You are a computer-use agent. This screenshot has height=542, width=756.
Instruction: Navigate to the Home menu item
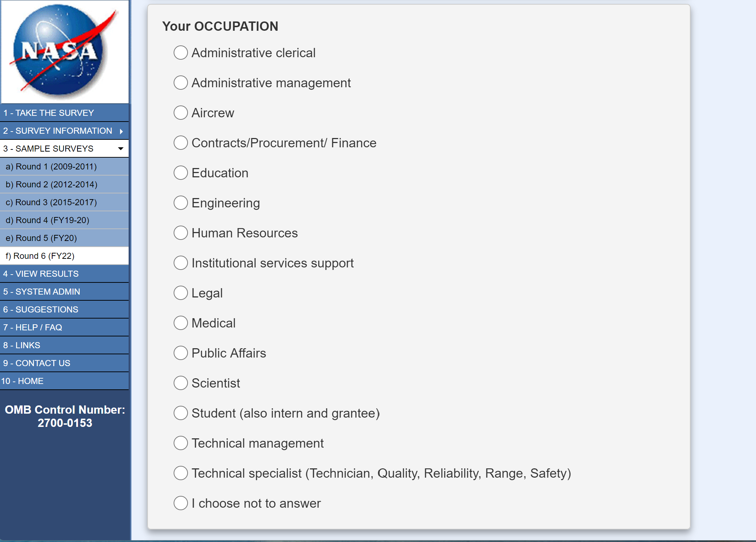22,381
